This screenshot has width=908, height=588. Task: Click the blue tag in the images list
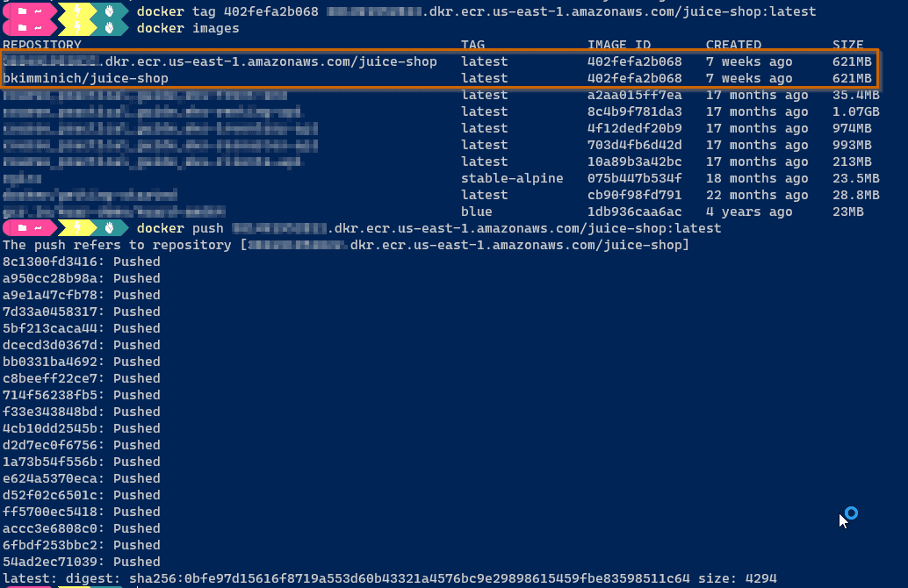click(x=477, y=212)
